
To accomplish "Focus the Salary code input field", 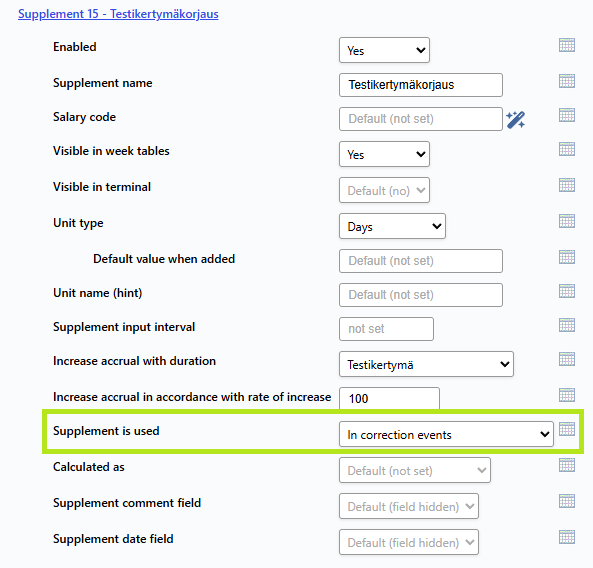I will tap(421, 119).
